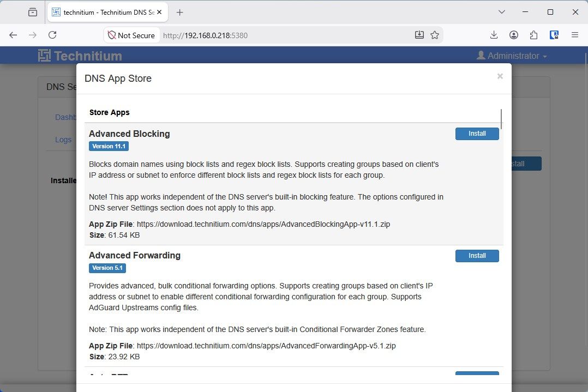The width and height of the screenshot is (588, 392).
Task: Select the Technitium DNS Server browser tab
Action: click(107, 13)
